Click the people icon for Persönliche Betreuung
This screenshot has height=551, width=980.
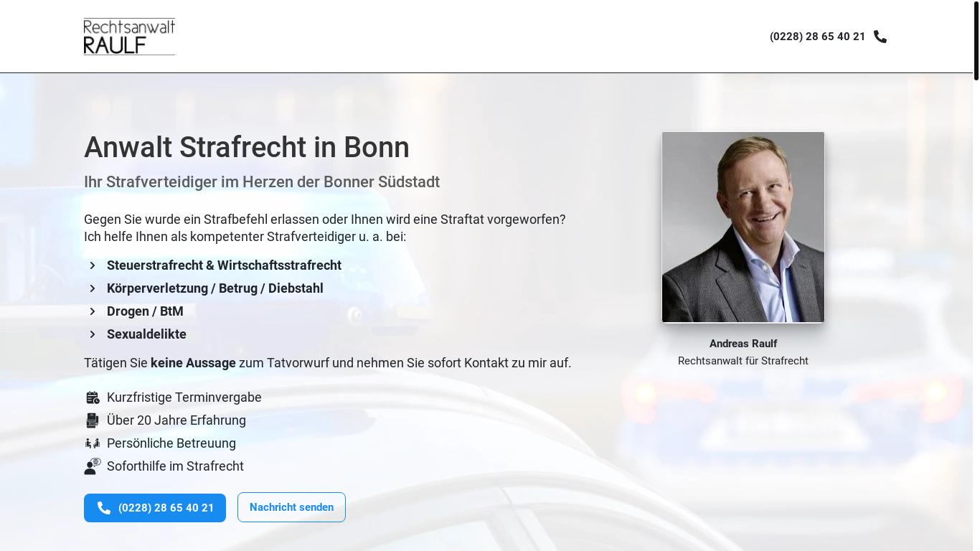(x=93, y=443)
